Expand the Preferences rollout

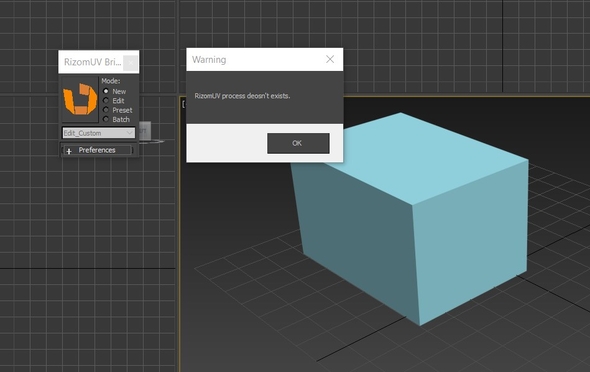tap(98, 150)
